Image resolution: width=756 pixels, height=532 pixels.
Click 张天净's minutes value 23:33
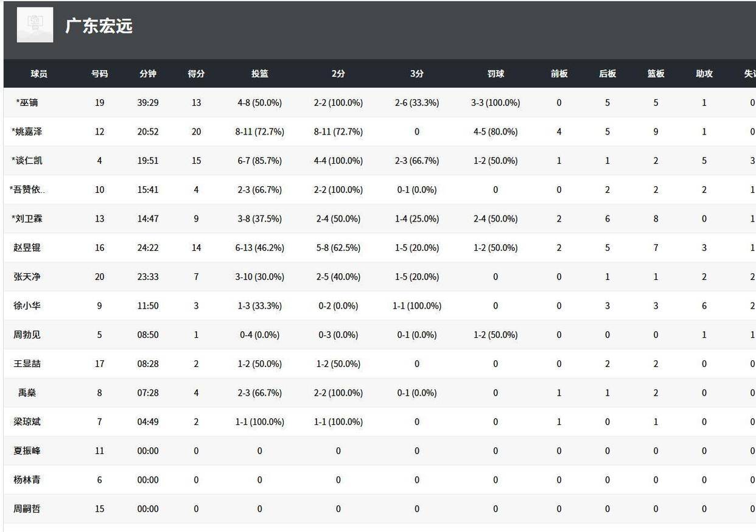point(148,277)
